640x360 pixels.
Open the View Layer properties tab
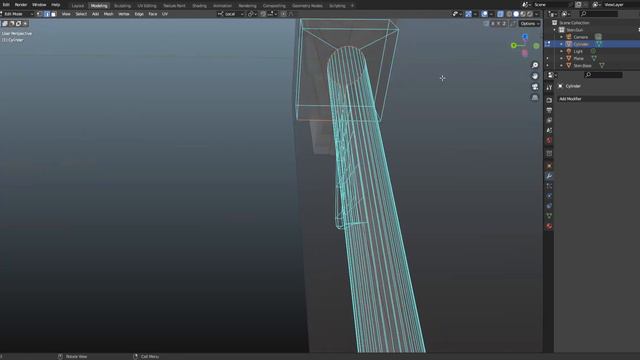tap(549, 120)
